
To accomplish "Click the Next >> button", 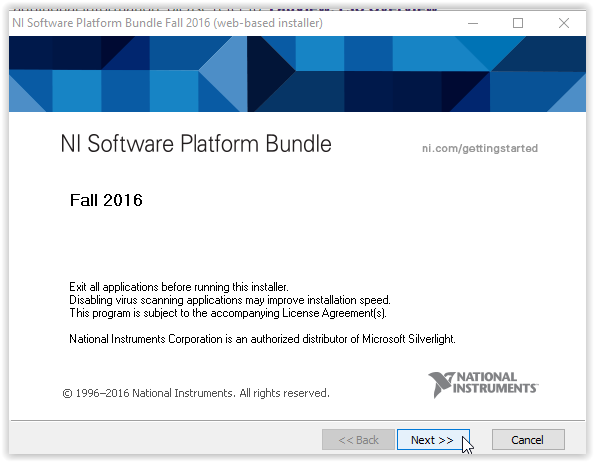I will click(x=433, y=440).
